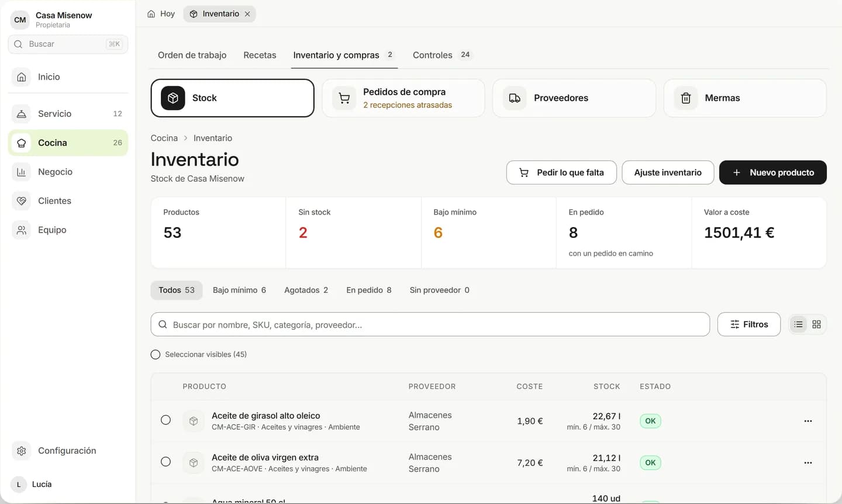Select the Aceite de oliva virgen extra row
Image resolution: width=842 pixels, height=504 pixels.
(166, 462)
